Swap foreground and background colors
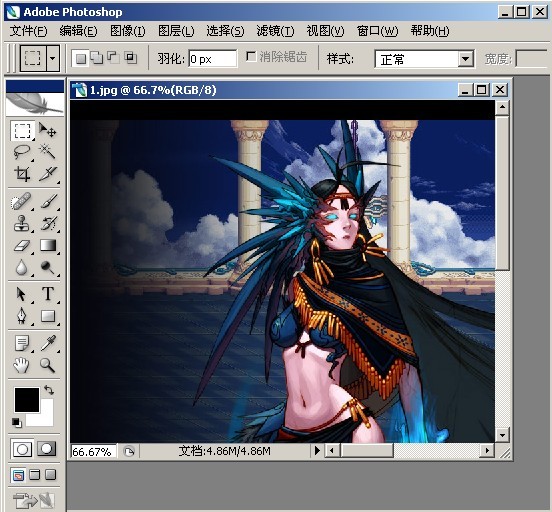Image resolution: width=552 pixels, height=512 pixels. pyautogui.click(x=49, y=390)
